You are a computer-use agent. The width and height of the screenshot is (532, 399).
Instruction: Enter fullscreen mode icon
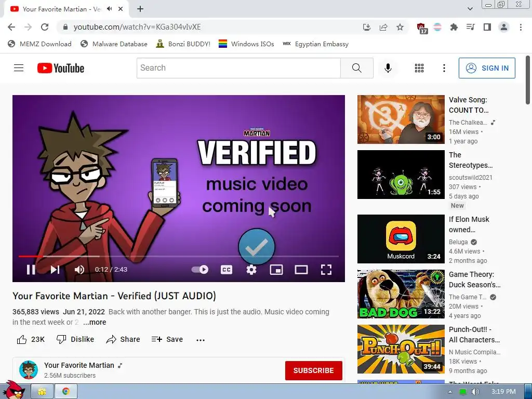(x=326, y=270)
